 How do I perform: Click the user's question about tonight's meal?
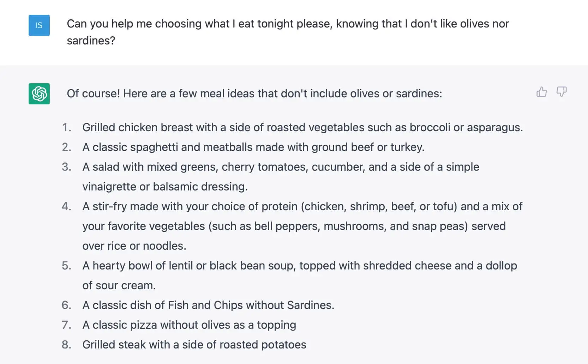(287, 24)
